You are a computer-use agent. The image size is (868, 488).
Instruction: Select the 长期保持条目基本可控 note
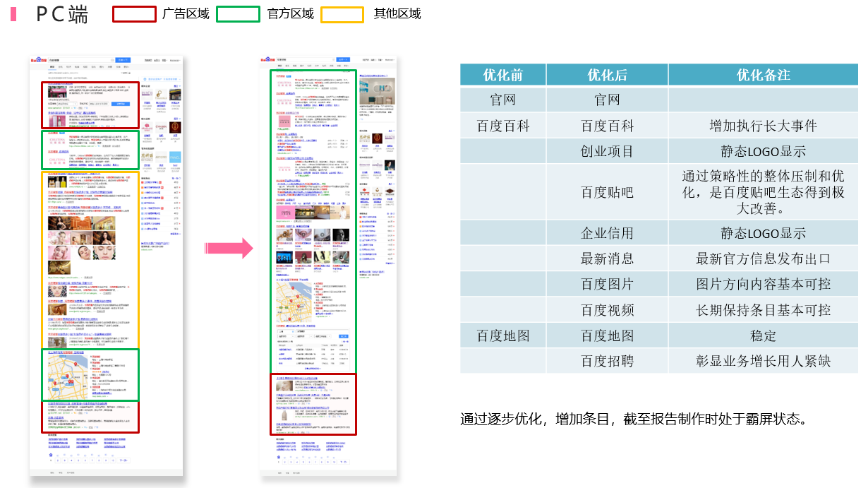(x=764, y=309)
